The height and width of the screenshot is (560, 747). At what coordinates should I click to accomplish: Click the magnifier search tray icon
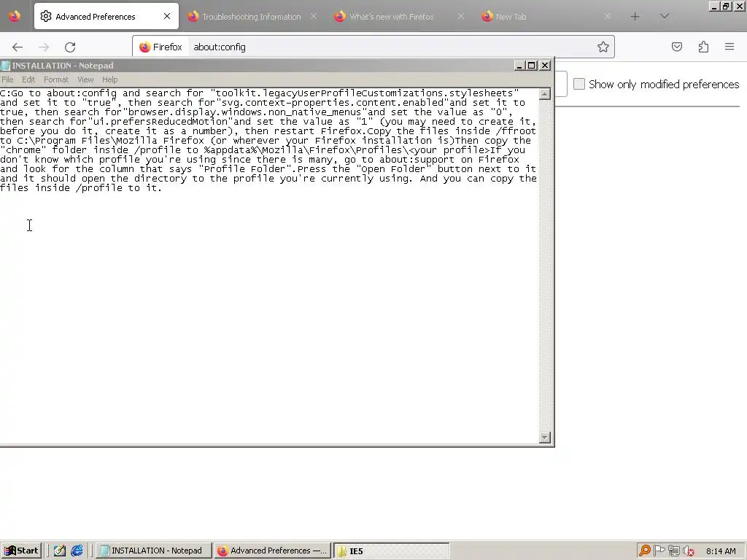tap(645, 551)
